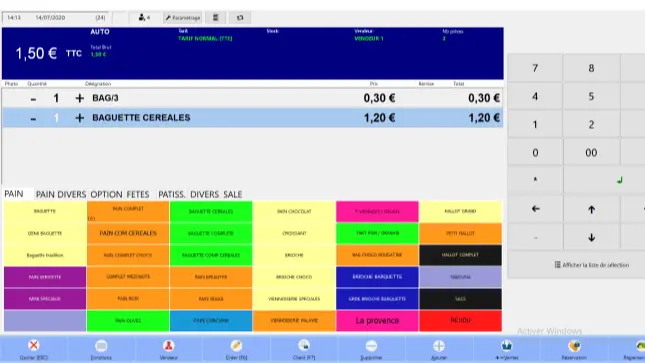Tap the 00 key on keypad

pos(591,153)
